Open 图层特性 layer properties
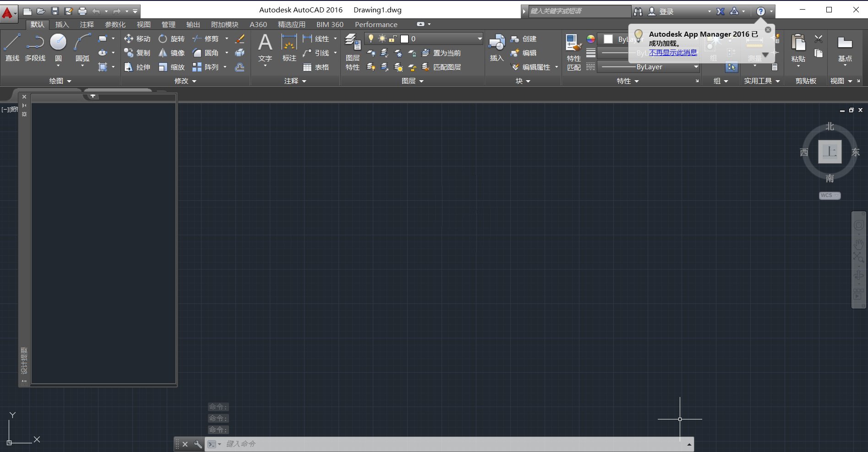Image resolution: width=868 pixels, height=452 pixels. (353, 52)
